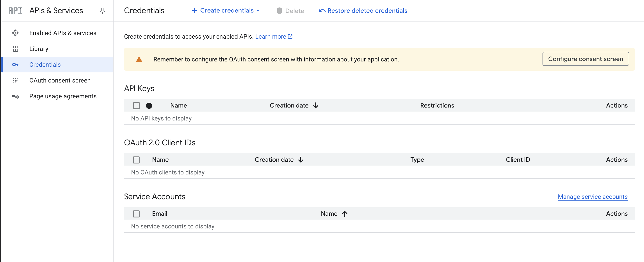Viewport: 644px width, 262px height.
Task: Check the select-all box under OAuth 2.0 Client IDs
Action: [x=136, y=159]
